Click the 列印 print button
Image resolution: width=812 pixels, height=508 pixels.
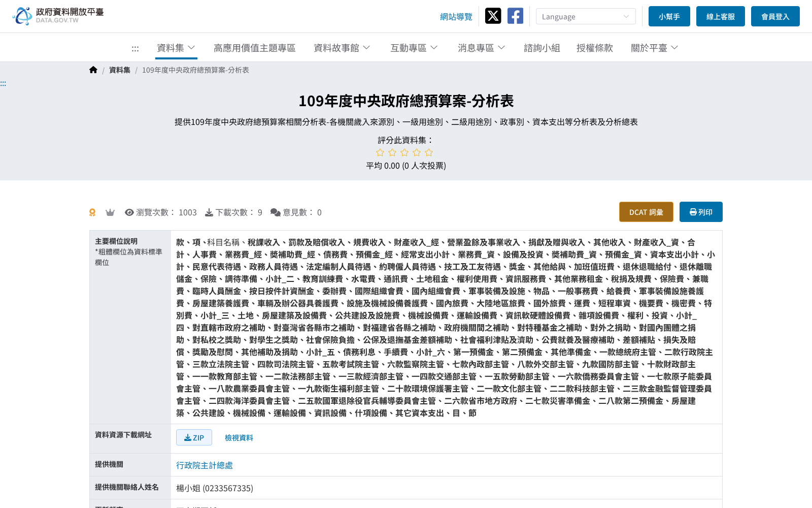tap(701, 212)
